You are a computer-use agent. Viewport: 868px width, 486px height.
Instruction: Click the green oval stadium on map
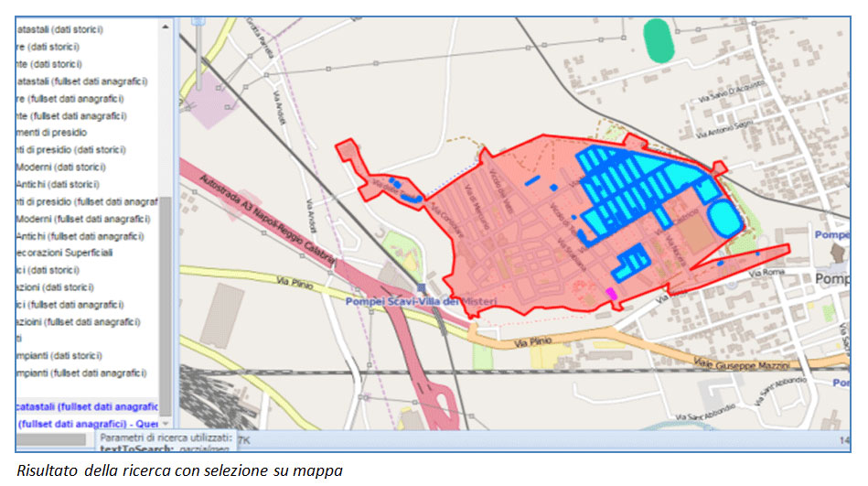657,40
